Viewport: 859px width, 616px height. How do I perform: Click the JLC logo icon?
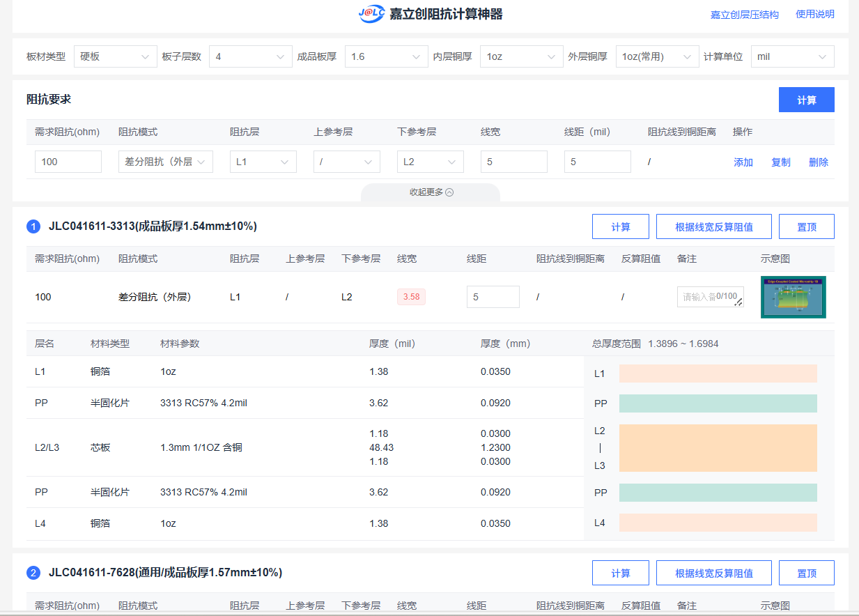point(371,13)
